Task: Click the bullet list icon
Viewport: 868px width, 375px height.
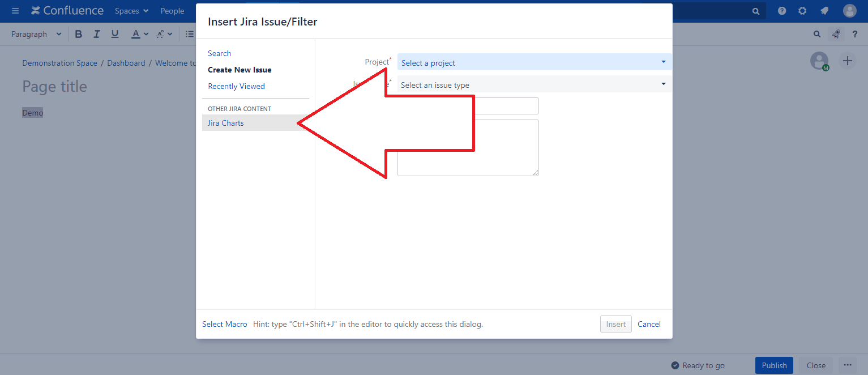Action: 189,33
